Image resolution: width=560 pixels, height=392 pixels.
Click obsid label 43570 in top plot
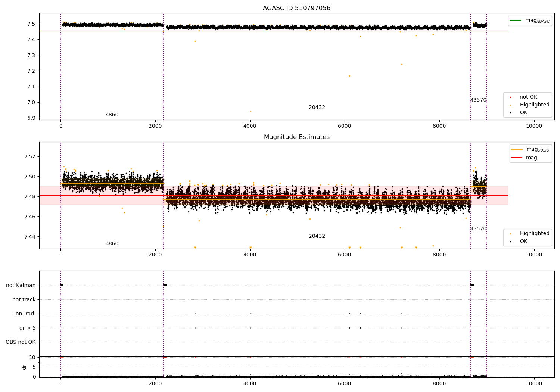[x=478, y=100]
